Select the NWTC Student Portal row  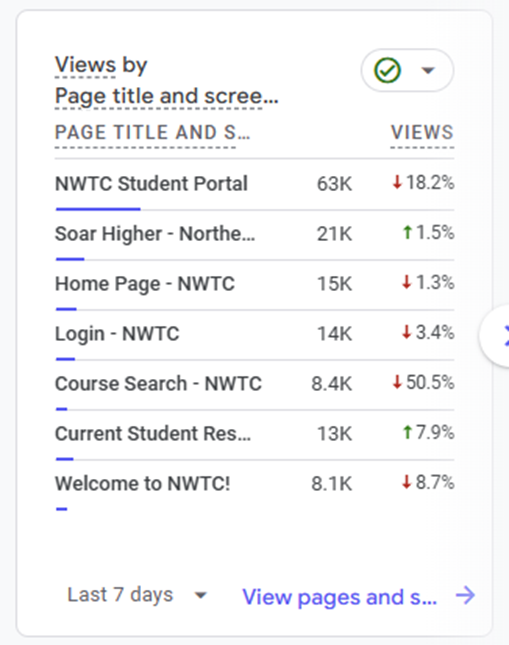254,184
